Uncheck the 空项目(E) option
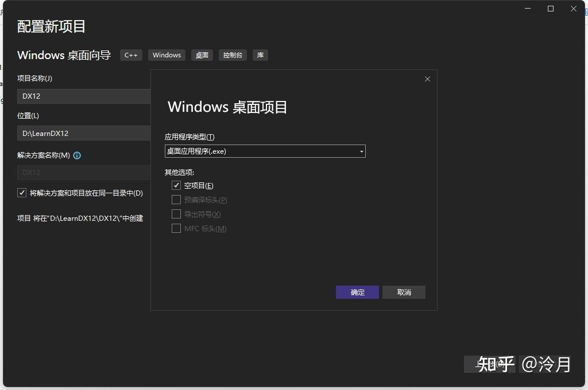Viewport: 588px width, 390px height. (x=176, y=185)
